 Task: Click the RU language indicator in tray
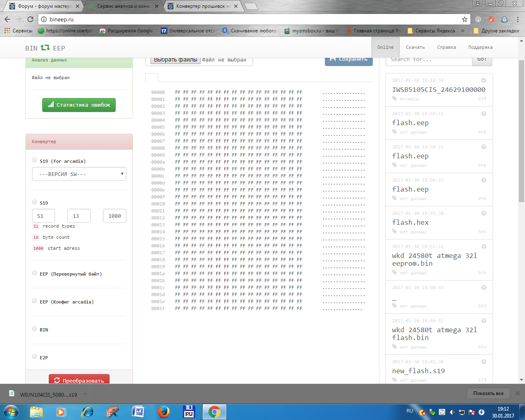point(409,411)
